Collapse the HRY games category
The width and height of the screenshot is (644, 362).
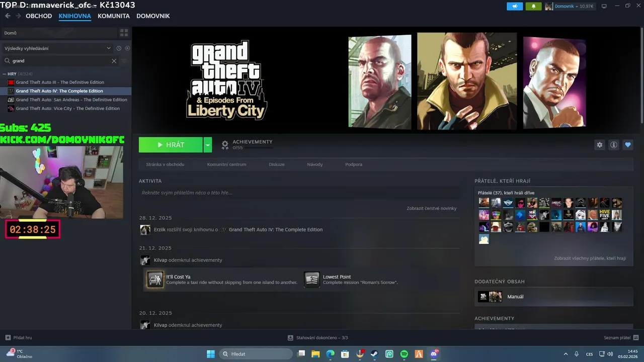[x=5, y=74]
